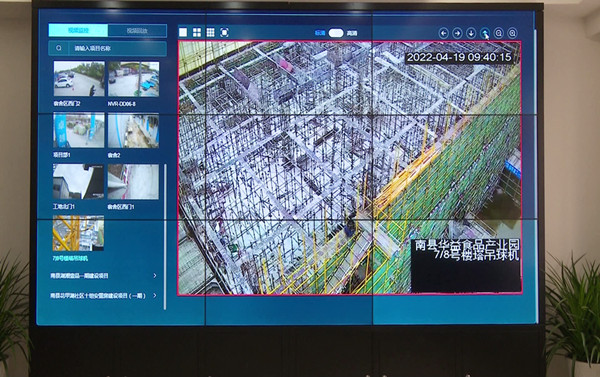The height and width of the screenshot is (377, 600).
Task: Toggle the standard/HD quality switch
Action: point(336,33)
